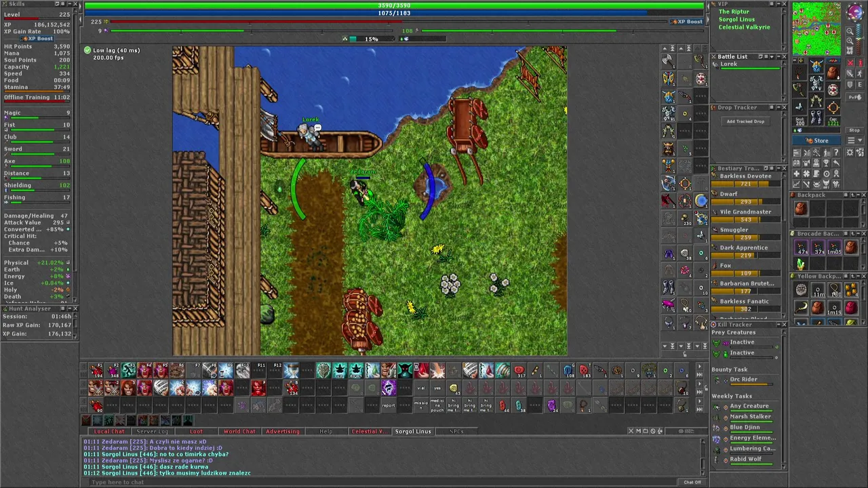The image size is (868, 488).
Task: Open the Help chat tab
Action: click(326, 431)
